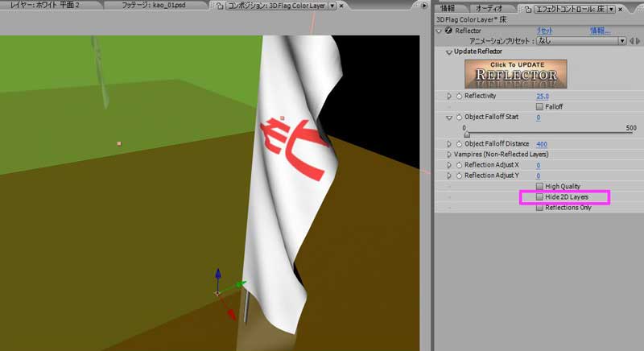Expand the Reflectivity property
This screenshot has width=644, height=351.
point(449,96)
